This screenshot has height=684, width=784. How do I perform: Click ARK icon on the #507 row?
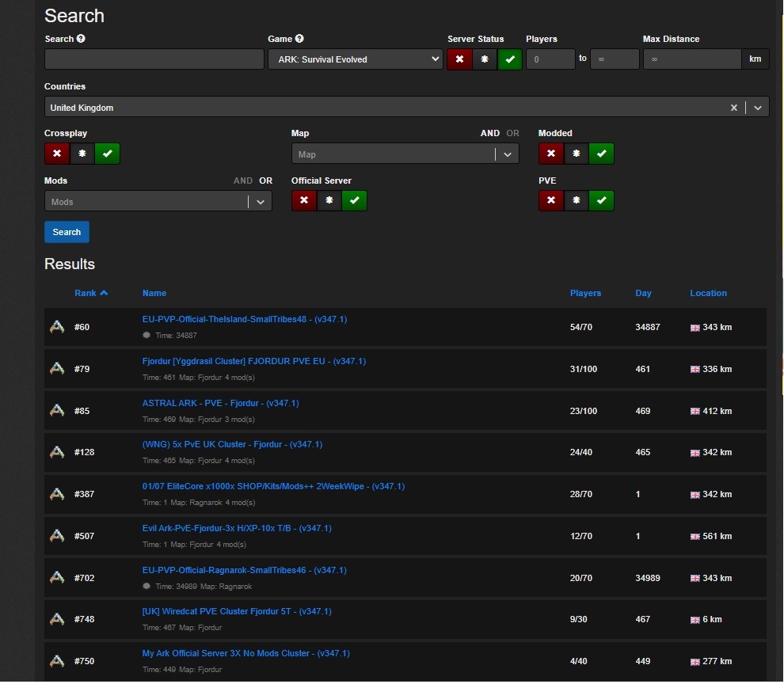pyautogui.click(x=57, y=536)
